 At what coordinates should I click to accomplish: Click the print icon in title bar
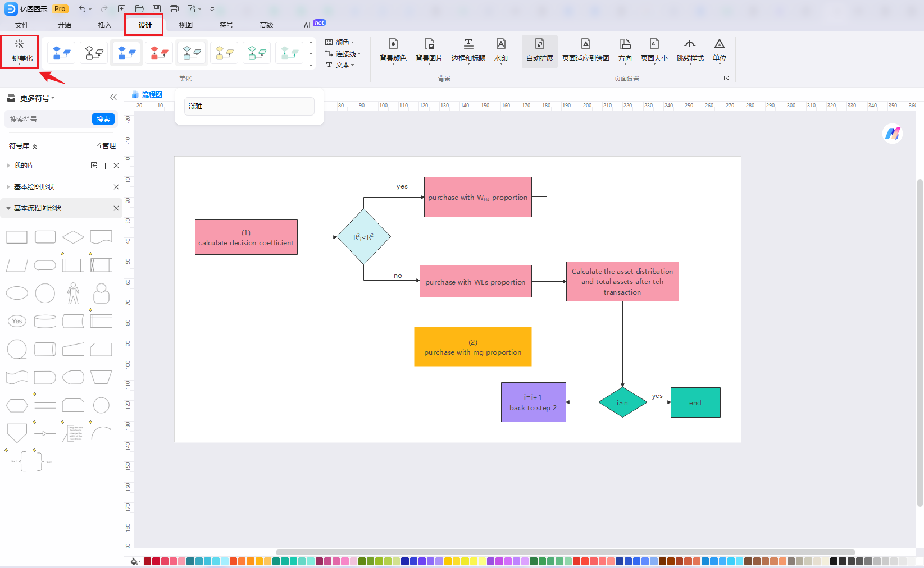tap(174, 9)
